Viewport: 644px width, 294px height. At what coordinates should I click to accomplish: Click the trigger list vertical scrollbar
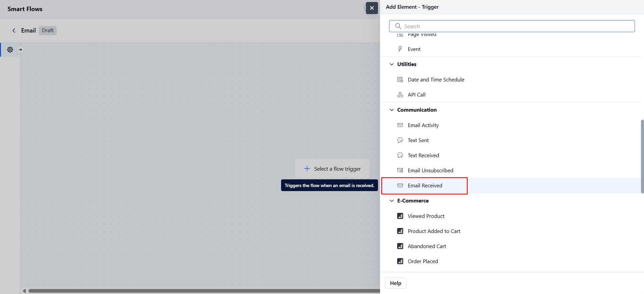tap(642, 156)
